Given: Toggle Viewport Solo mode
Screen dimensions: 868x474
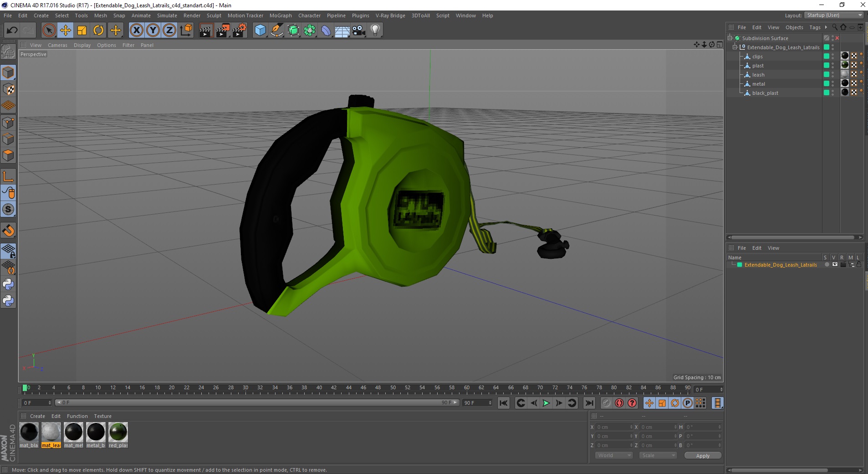Looking at the screenshot, I should [x=8, y=209].
